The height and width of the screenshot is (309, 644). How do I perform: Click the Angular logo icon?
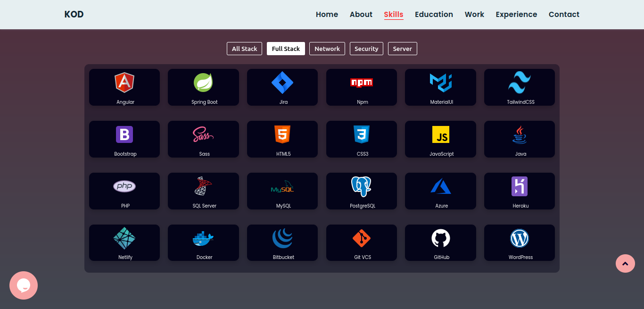[124, 83]
